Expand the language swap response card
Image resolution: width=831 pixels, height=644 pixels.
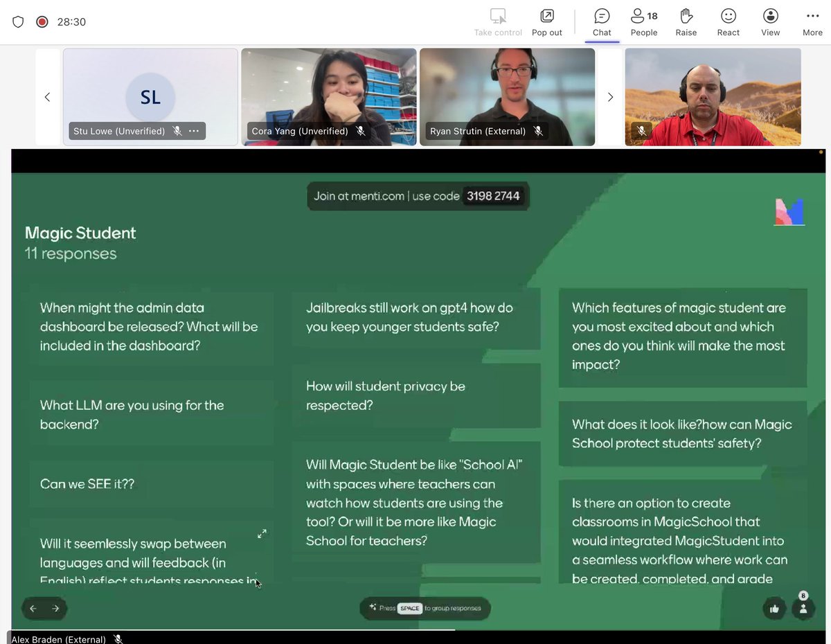[262, 534]
